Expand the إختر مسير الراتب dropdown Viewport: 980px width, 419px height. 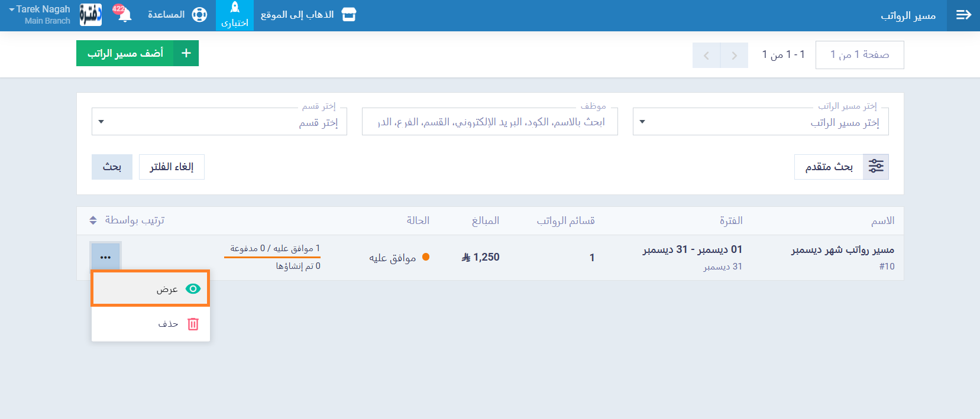760,122
